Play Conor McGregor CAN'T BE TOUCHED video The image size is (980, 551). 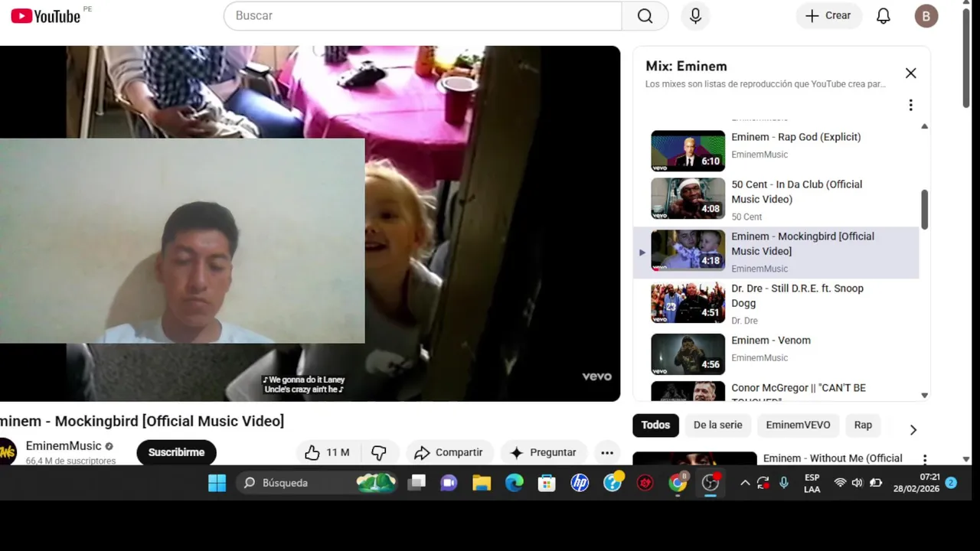pyautogui.click(x=799, y=392)
